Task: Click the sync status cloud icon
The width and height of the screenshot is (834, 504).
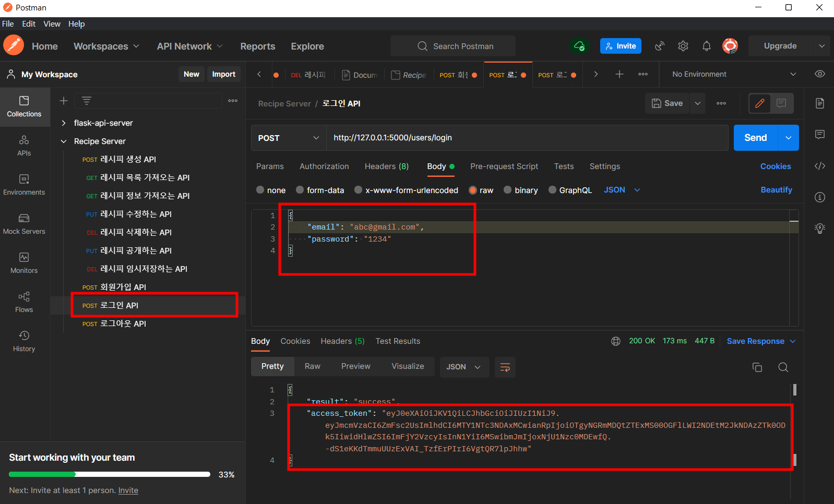Action: (579, 46)
